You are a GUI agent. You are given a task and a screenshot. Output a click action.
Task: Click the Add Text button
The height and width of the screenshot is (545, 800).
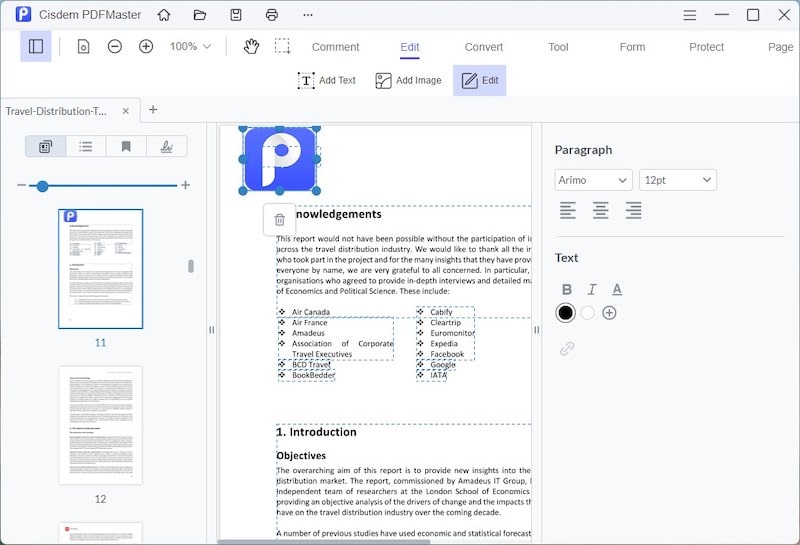coord(327,80)
